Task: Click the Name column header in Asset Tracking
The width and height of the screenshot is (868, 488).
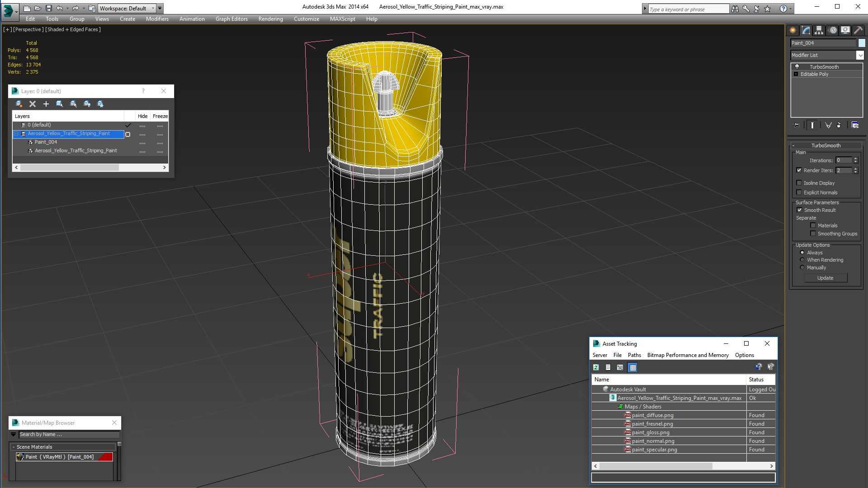Action: [x=668, y=380]
